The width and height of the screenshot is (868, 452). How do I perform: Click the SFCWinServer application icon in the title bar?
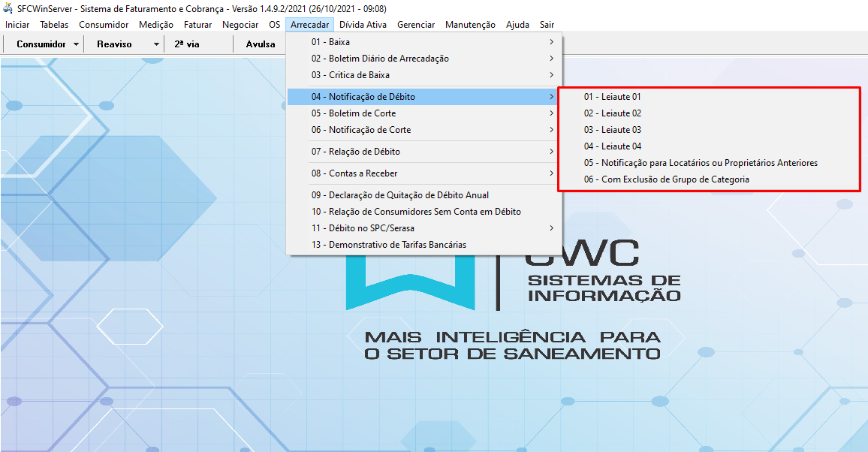point(8,8)
